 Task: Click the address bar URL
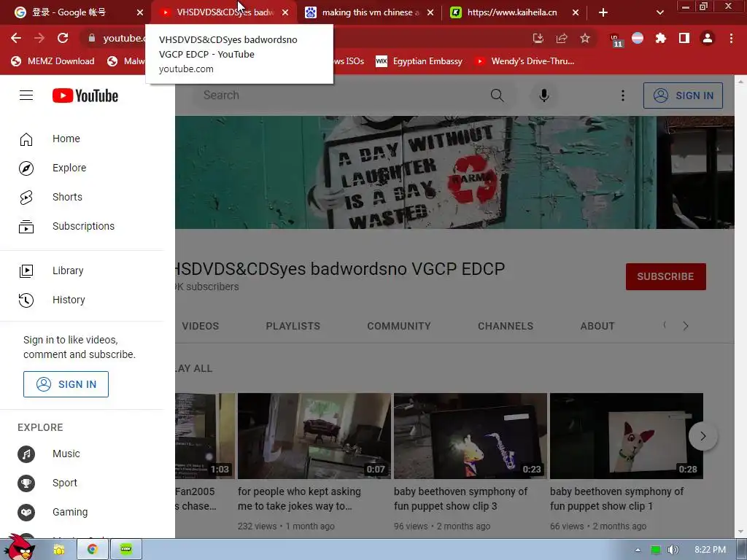point(123,38)
